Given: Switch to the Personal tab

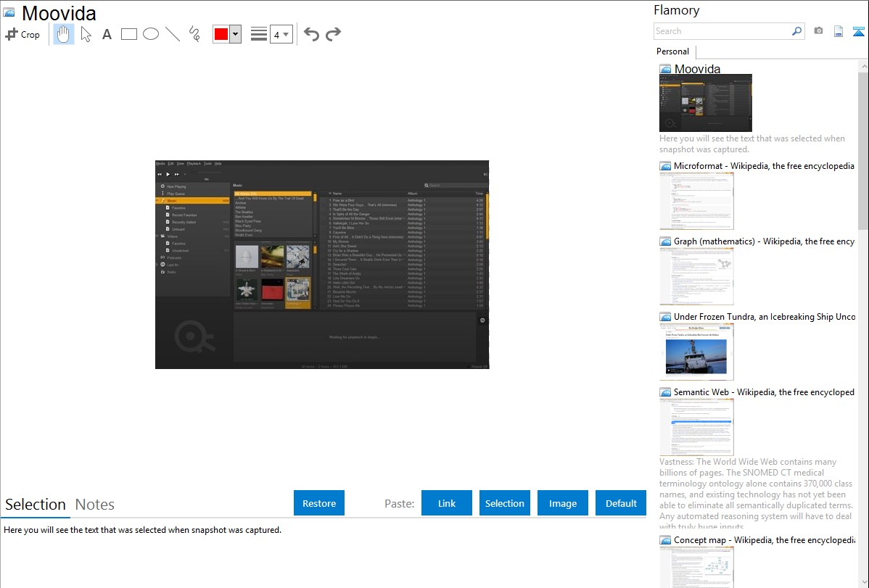Looking at the screenshot, I should pyautogui.click(x=672, y=51).
